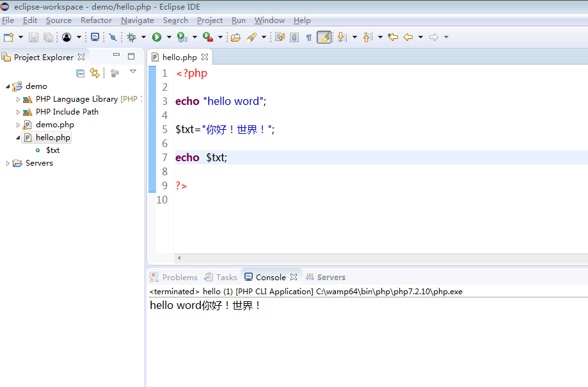Close the Project Explorer view

point(81,57)
